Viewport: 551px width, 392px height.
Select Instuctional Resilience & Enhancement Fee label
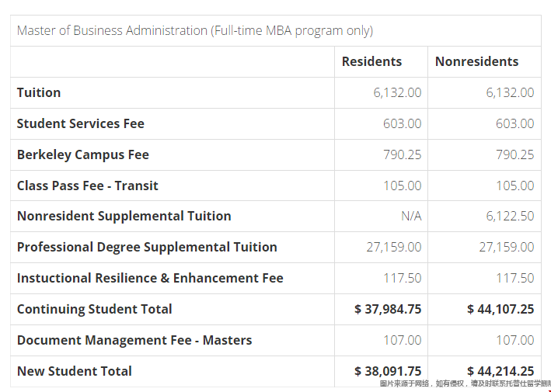coord(150,278)
